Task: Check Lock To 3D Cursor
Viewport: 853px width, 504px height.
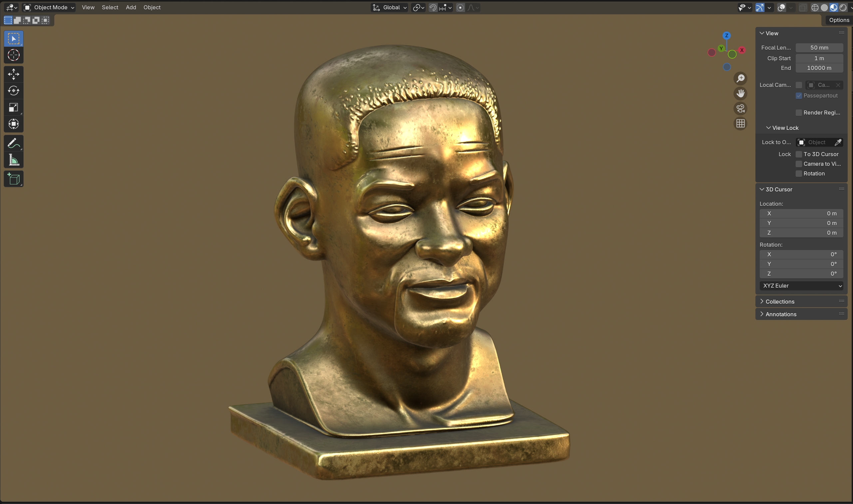Action: click(799, 154)
